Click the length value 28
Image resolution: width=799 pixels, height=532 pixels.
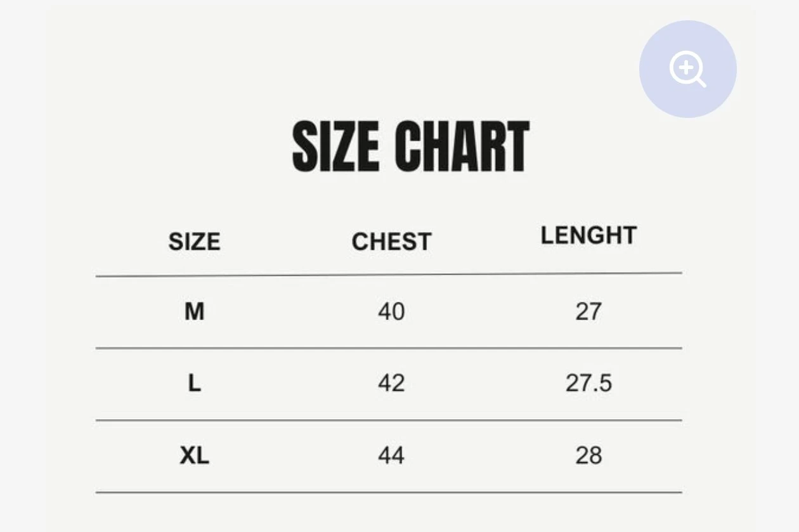[588, 455]
